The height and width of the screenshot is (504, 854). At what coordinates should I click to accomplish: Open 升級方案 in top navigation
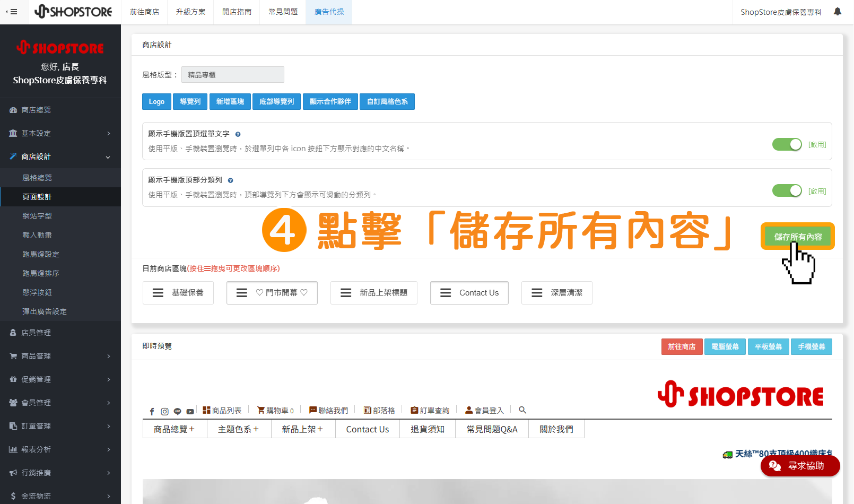[190, 12]
